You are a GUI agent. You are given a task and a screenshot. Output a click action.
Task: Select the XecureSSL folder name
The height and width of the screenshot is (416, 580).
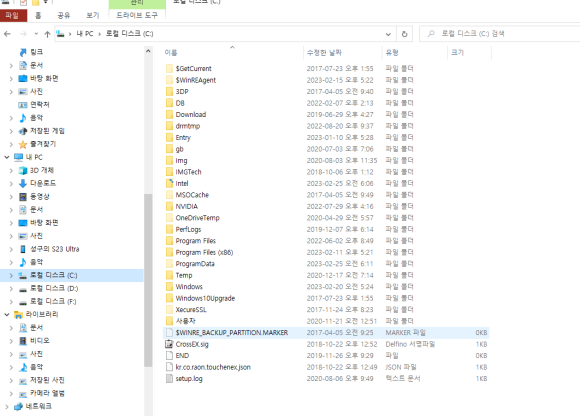191,310
